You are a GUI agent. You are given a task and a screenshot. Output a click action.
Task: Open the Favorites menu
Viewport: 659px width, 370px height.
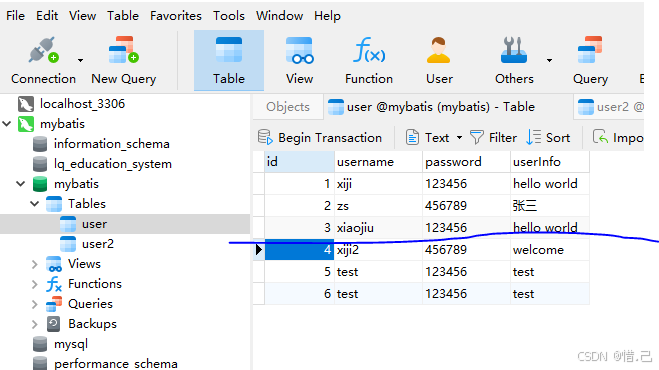coord(176,16)
